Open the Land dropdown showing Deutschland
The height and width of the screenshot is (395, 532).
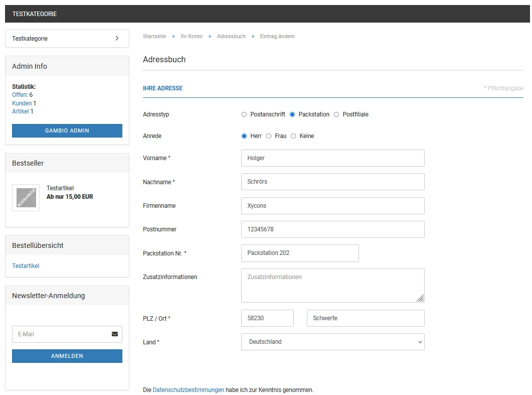click(x=333, y=342)
